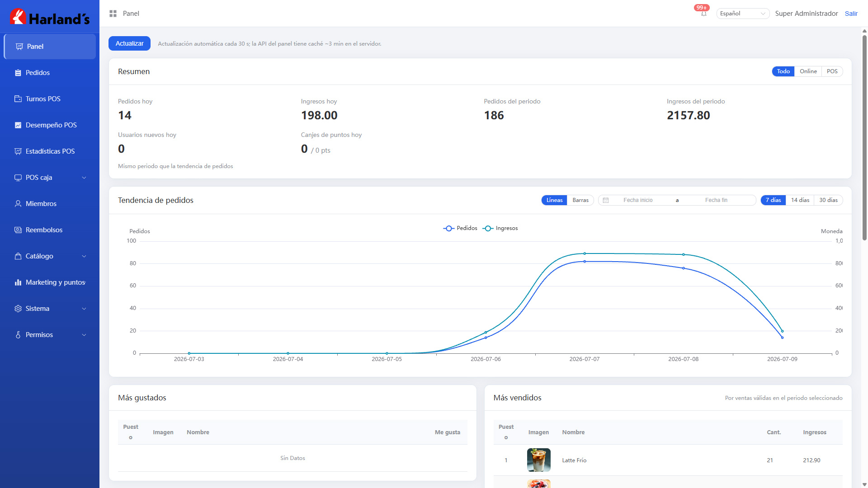The image size is (868, 488).
Task: Expand the Catálogo submenu chevron
Action: click(84, 256)
